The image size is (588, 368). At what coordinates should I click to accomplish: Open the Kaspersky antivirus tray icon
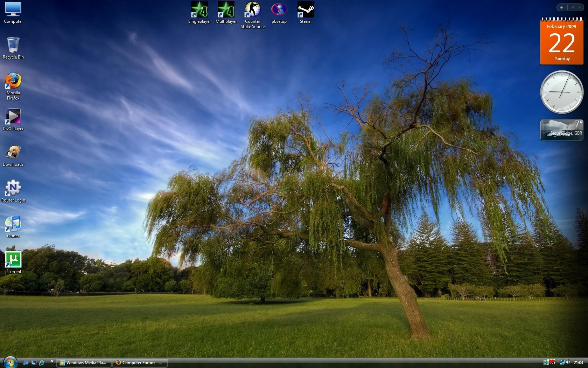point(553,362)
